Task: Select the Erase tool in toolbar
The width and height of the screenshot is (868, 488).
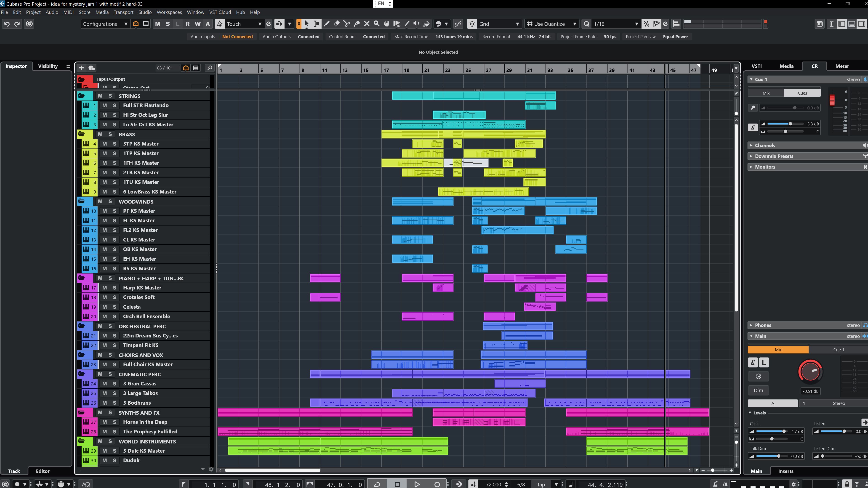Action: [x=337, y=24]
